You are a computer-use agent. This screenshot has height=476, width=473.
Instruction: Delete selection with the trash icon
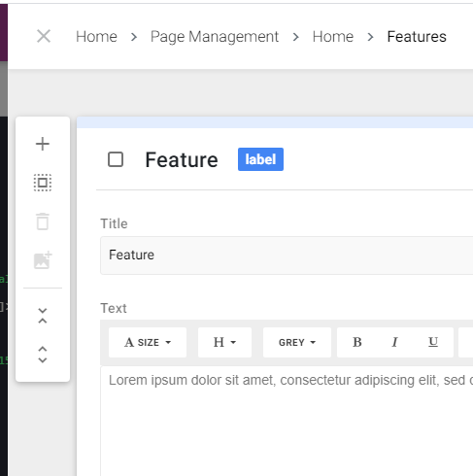point(43,221)
